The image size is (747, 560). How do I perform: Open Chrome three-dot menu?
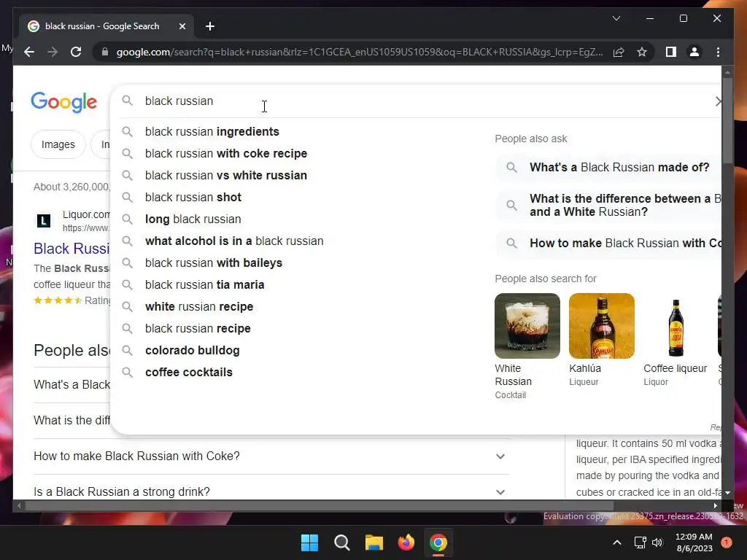(x=718, y=52)
